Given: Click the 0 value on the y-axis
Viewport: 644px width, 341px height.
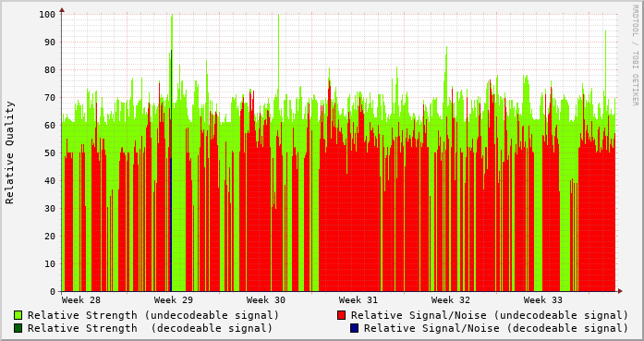Looking at the screenshot, I should (53, 292).
